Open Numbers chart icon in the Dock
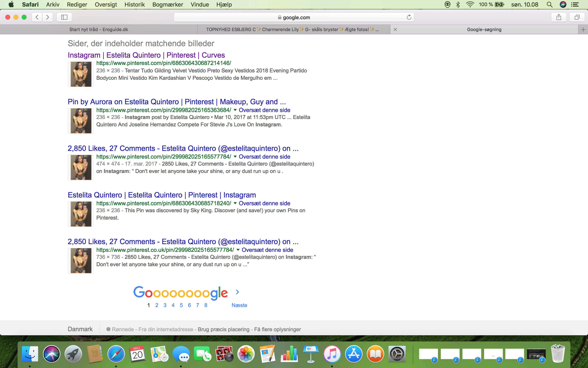588x368 pixels. [x=289, y=354]
